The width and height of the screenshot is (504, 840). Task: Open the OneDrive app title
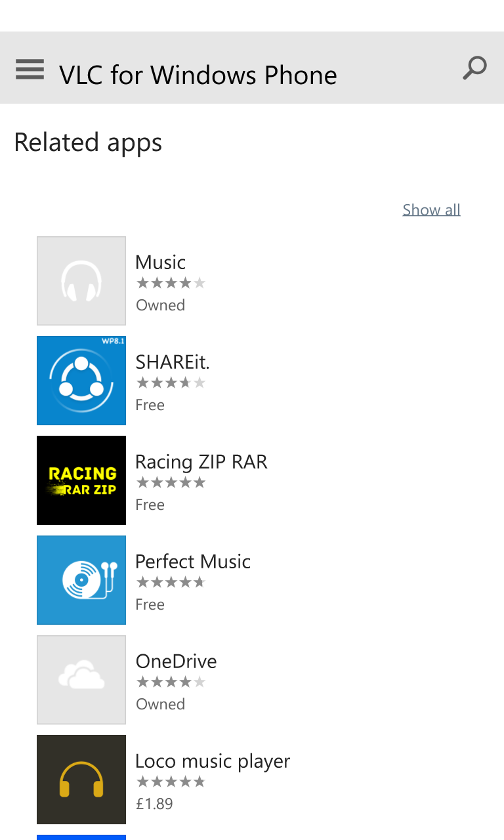pyautogui.click(x=176, y=661)
